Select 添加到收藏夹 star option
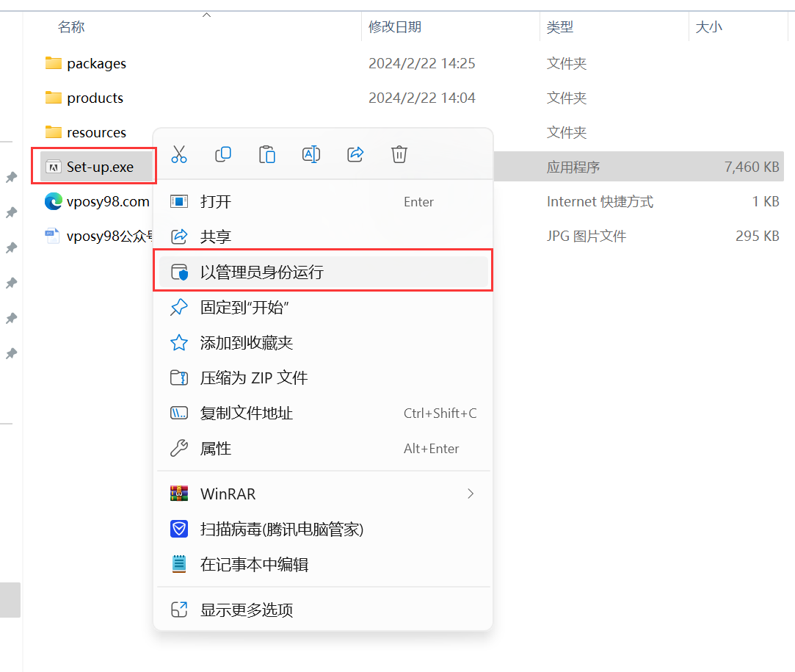Screen dimensions: 795x672 pyautogui.click(x=247, y=343)
